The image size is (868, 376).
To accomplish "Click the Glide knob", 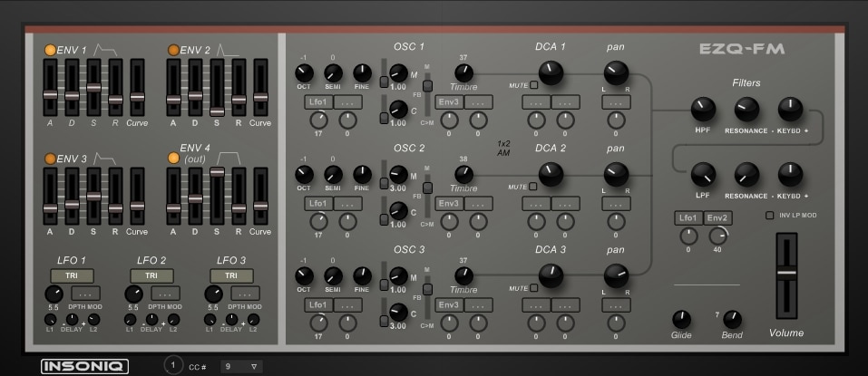I will [x=681, y=320].
